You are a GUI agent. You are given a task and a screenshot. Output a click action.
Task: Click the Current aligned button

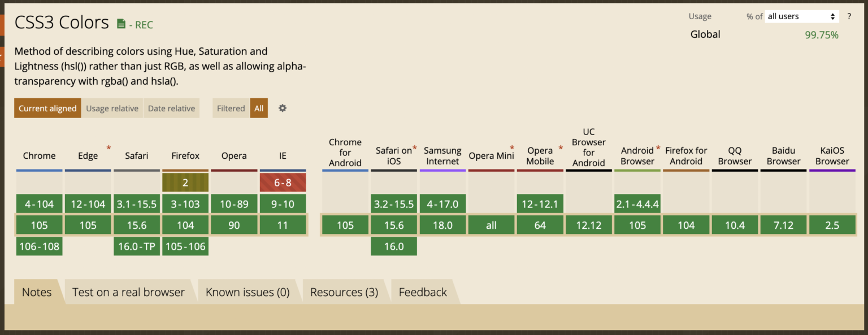(47, 108)
